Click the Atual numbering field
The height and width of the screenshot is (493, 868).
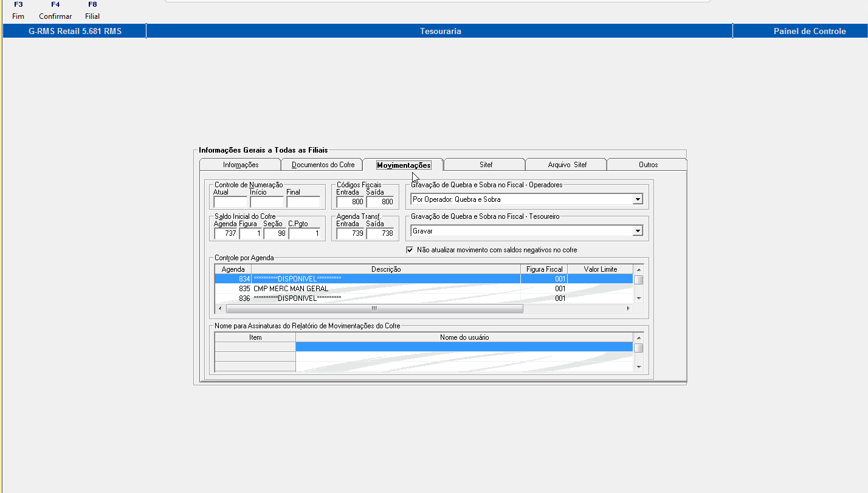[x=230, y=202]
